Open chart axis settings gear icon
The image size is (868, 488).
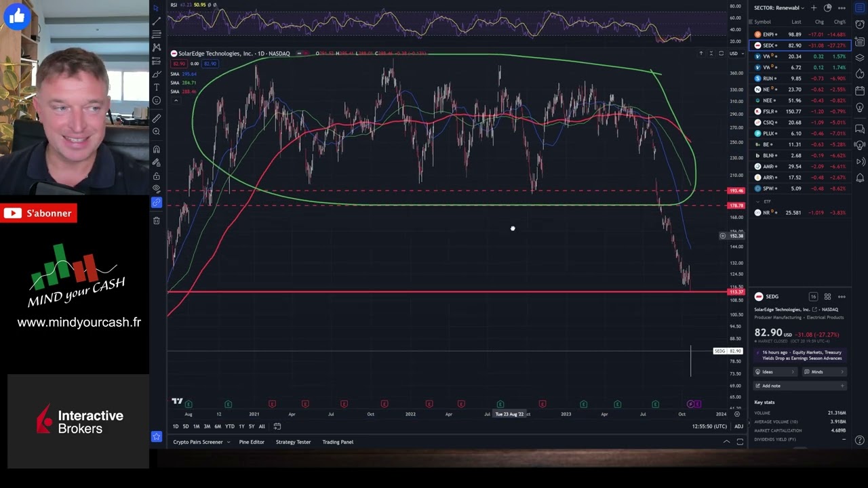737,414
